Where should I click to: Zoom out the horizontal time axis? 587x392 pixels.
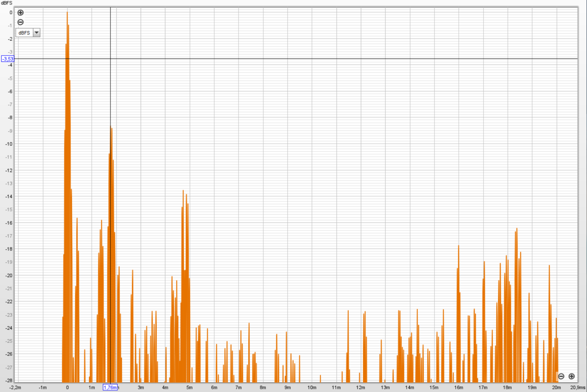point(561,376)
